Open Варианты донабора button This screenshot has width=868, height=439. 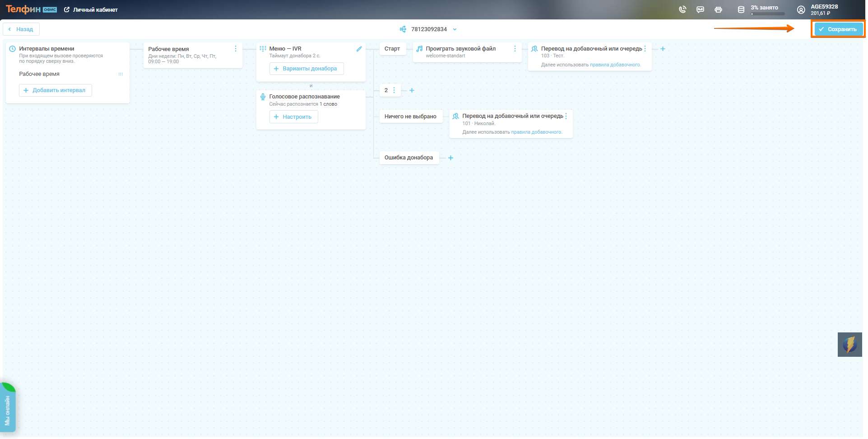(306, 69)
